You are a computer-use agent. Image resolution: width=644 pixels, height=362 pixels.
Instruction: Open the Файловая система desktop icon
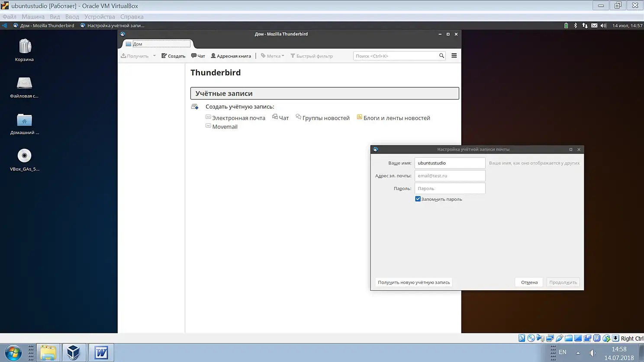coord(24,83)
